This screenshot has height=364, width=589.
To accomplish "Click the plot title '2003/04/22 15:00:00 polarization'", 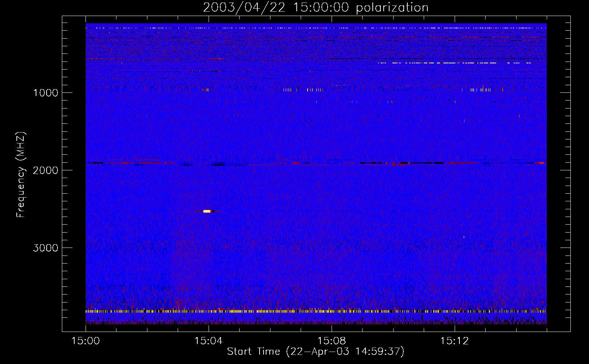I will pos(316,7).
